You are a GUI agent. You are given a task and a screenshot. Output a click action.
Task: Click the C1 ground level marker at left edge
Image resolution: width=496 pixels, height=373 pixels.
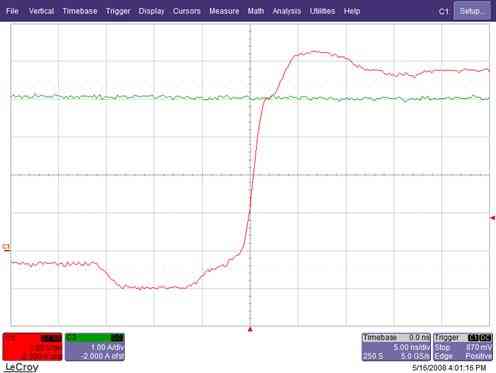(6, 247)
